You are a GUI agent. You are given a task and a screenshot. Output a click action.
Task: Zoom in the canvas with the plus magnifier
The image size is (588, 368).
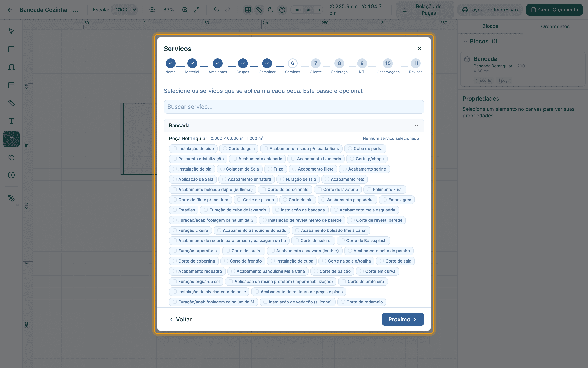tap(185, 10)
